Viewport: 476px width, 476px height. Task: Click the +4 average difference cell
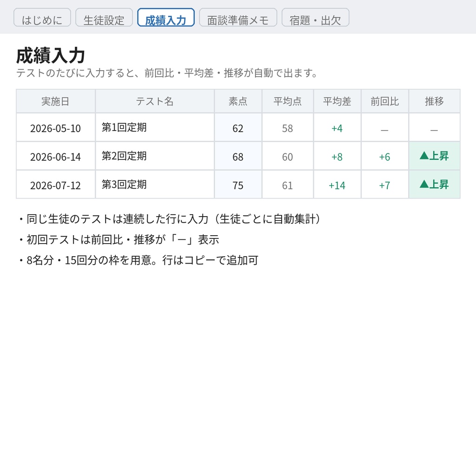pyautogui.click(x=337, y=128)
